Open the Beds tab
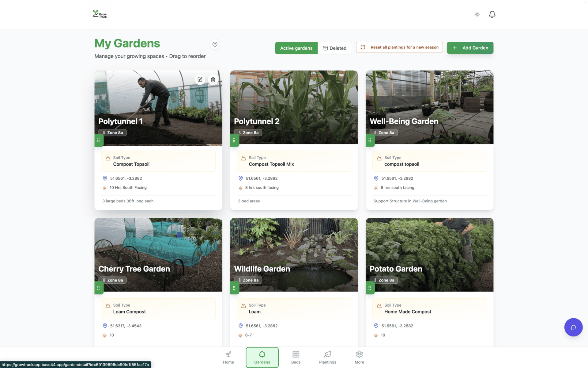The width and height of the screenshot is (588, 368). pyautogui.click(x=296, y=357)
